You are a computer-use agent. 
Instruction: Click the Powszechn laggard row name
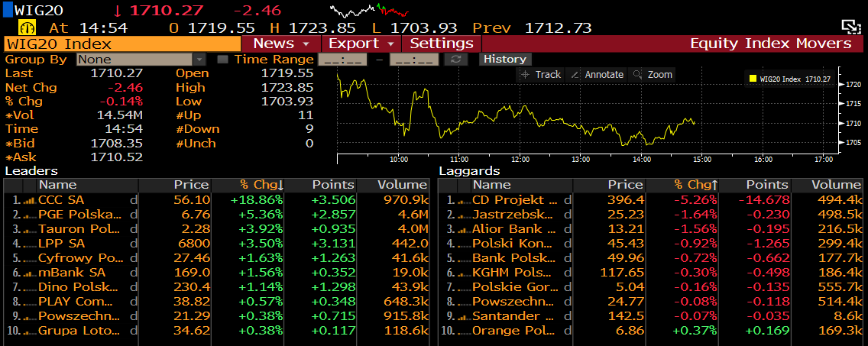513,302
